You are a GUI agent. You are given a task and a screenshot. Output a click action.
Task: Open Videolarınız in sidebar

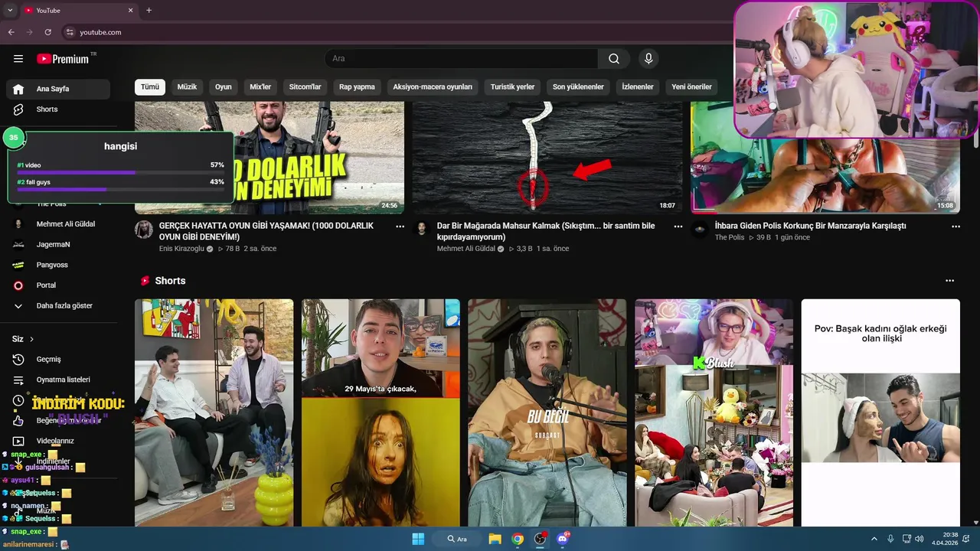point(58,441)
